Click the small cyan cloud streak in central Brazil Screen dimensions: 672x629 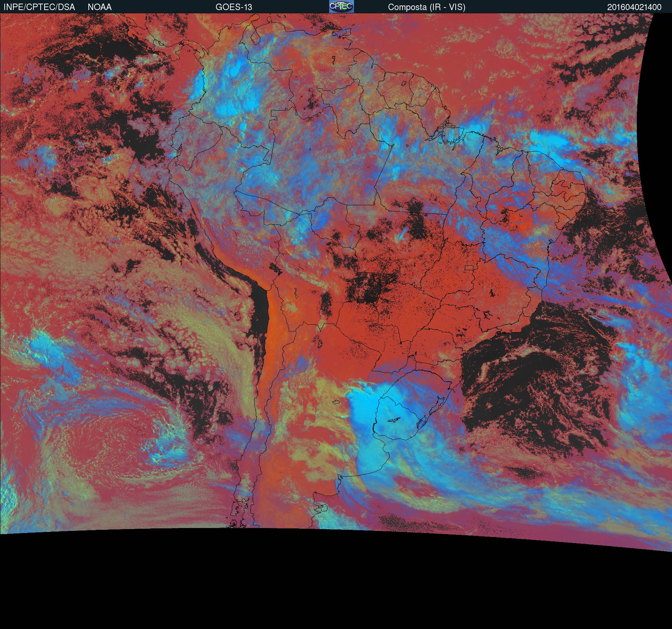point(402,234)
